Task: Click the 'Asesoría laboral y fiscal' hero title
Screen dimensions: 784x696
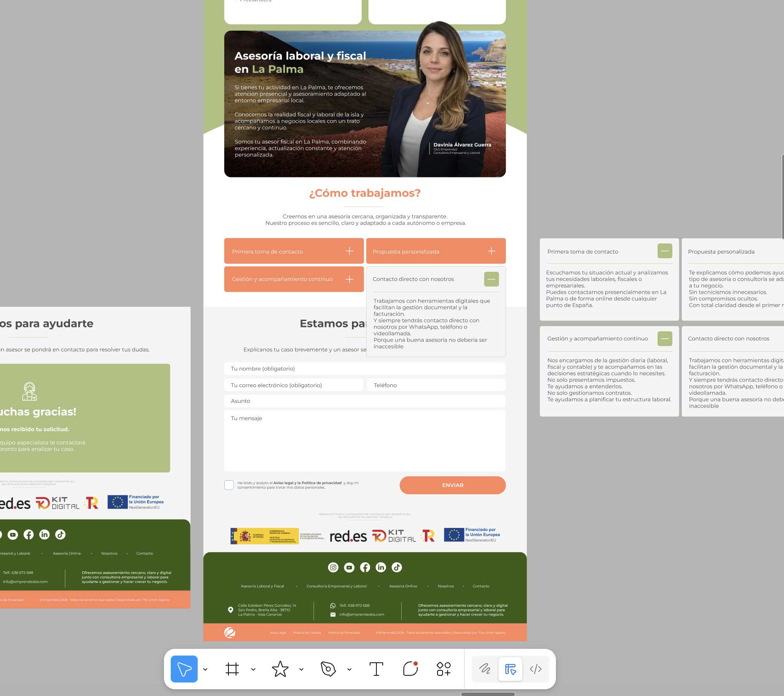Action: (x=300, y=56)
